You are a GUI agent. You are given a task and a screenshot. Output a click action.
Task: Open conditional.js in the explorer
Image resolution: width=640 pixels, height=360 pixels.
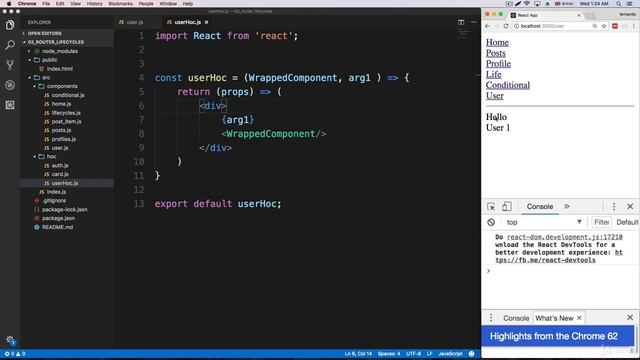point(68,95)
